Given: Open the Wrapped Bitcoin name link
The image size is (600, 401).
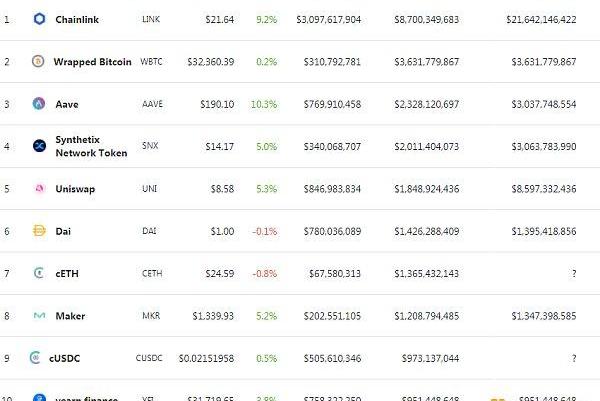Looking at the screenshot, I should click(92, 62).
